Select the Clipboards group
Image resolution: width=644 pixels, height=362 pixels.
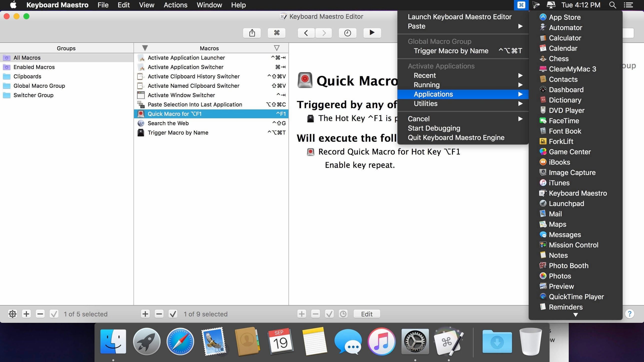pyautogui.click(x=67, y=76)
